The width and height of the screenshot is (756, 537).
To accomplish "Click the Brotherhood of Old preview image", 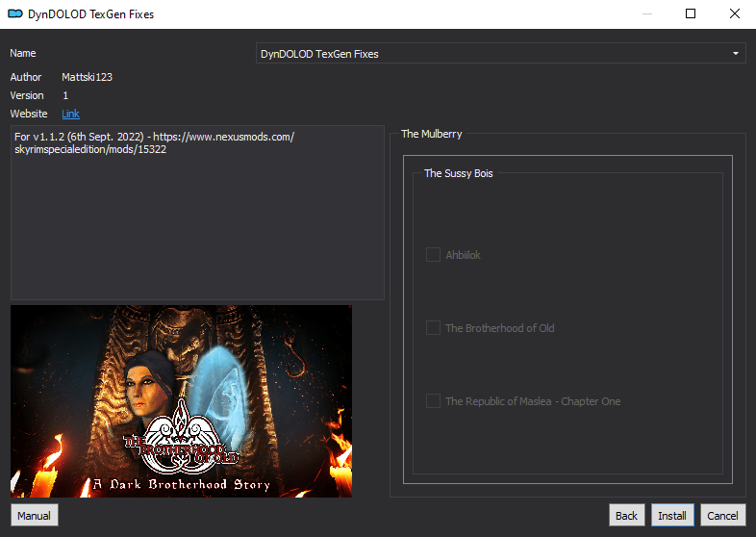I will tap(181, 401).
